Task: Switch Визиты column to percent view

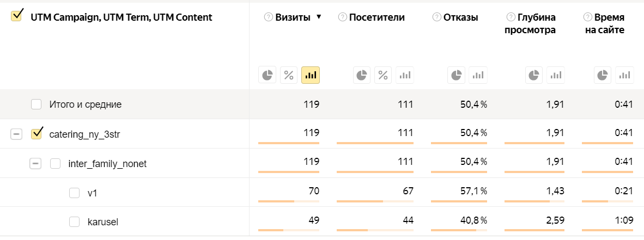Action: click(x=289, y=75)
